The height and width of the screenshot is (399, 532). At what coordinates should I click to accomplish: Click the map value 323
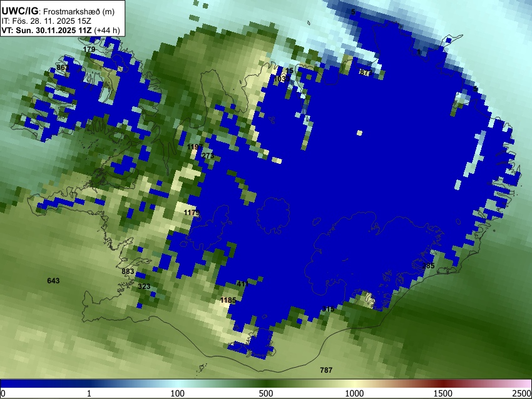(144, 286)
